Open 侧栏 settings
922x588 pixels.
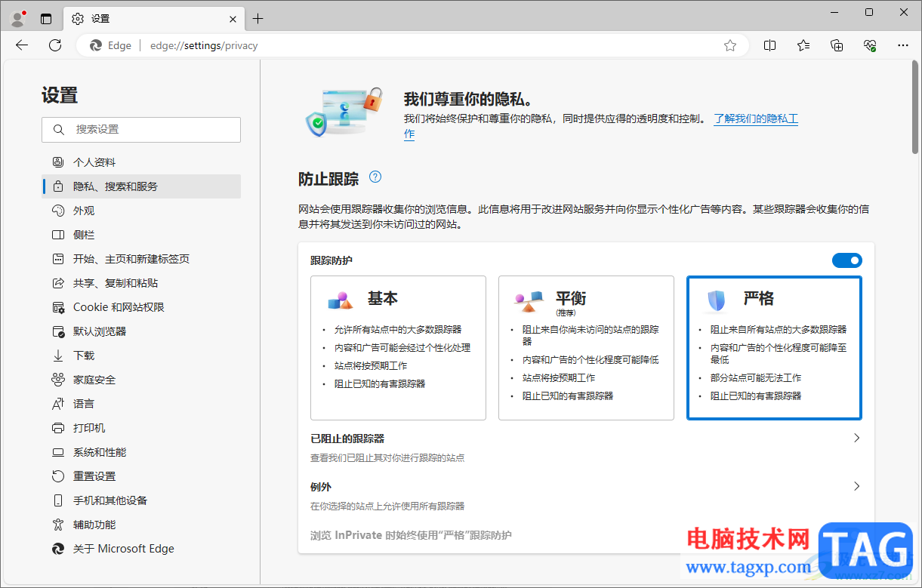tap(141, 235)
